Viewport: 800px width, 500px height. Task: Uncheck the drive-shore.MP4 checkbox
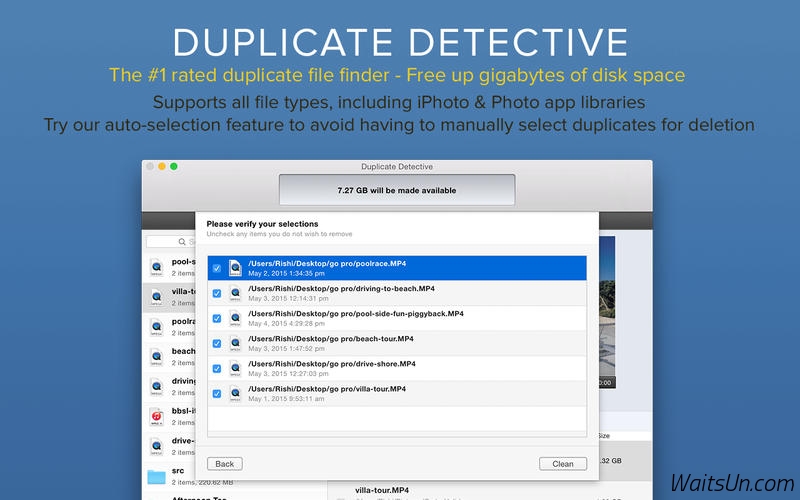tap(217, 368)
